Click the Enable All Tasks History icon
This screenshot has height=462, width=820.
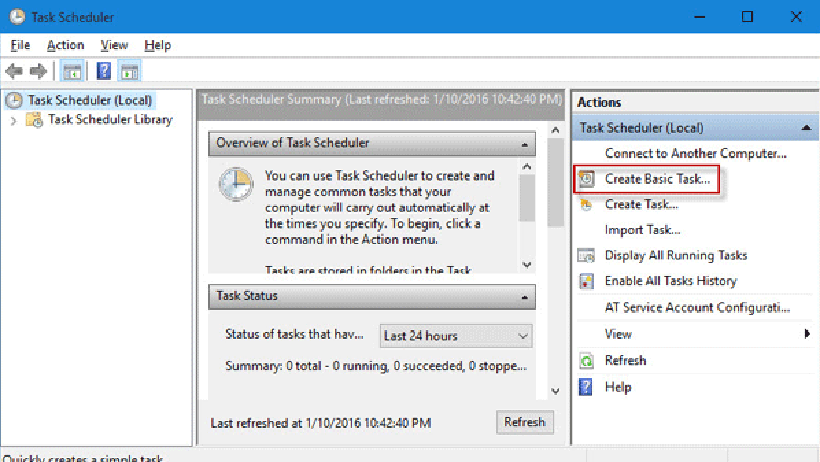586,281
